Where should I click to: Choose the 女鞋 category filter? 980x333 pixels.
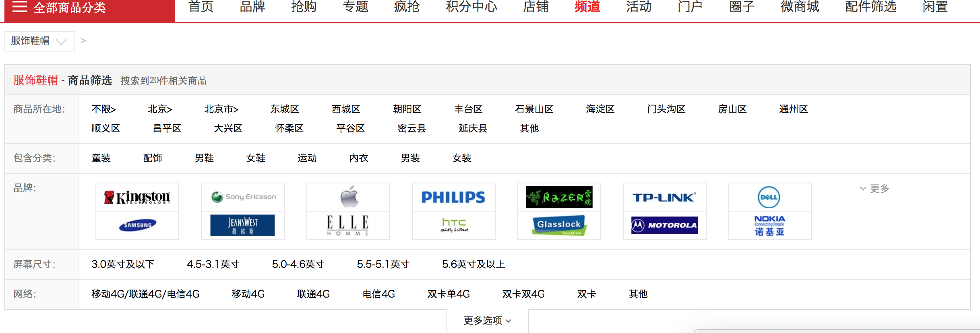(256, 158)
